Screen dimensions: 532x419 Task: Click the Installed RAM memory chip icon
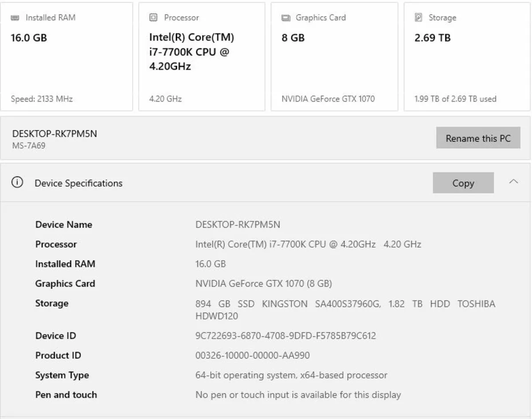coord(16,18)
